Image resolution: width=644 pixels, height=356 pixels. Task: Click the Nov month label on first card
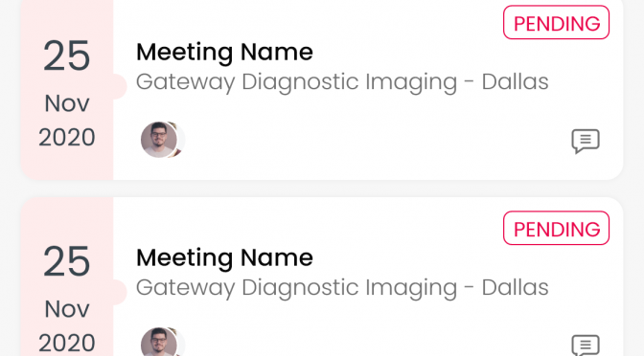[x=67, y=103]
